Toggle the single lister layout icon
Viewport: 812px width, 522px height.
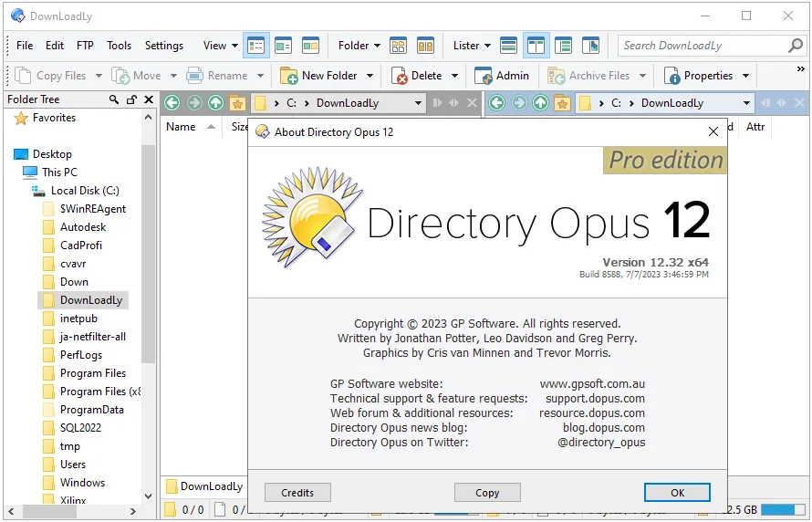(x=508, y=46)
